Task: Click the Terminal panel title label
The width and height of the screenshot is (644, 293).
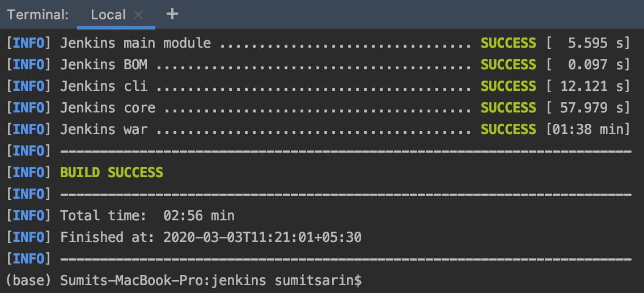Action: point(38,15)
